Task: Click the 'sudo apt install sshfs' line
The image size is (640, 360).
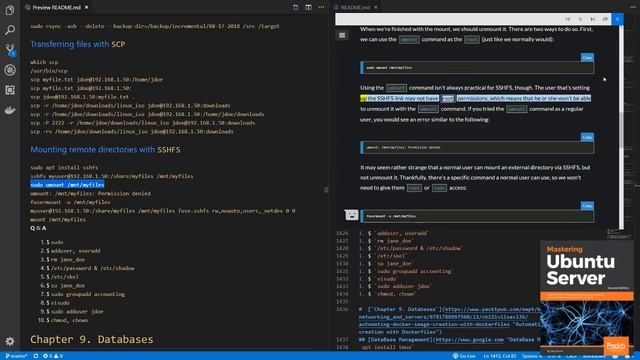Action: click(x=64, y=167)
